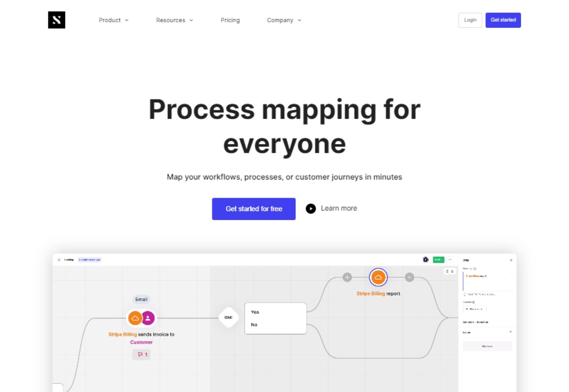
Task: Select the Yes branch option
Action: coord(255,312)
